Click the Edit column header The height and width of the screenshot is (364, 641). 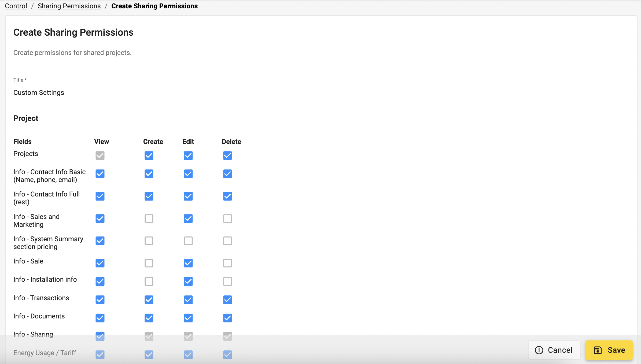(x=188, y=142)
